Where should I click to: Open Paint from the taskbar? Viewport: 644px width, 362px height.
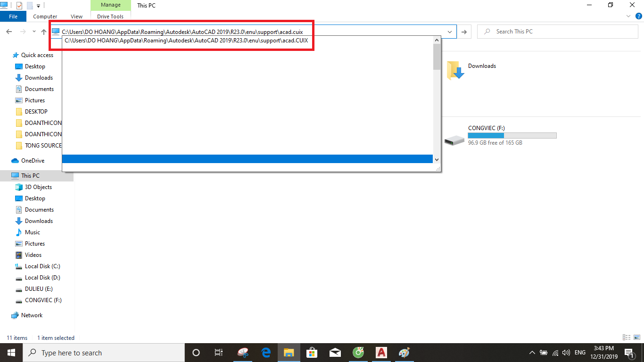click(x=404, y=353)
